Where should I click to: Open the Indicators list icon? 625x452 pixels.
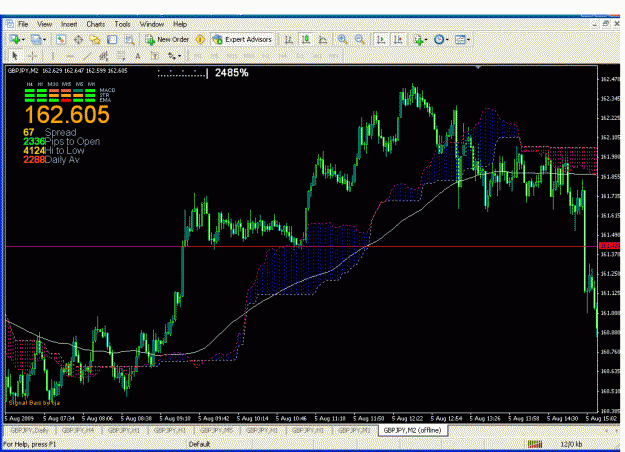418,39
